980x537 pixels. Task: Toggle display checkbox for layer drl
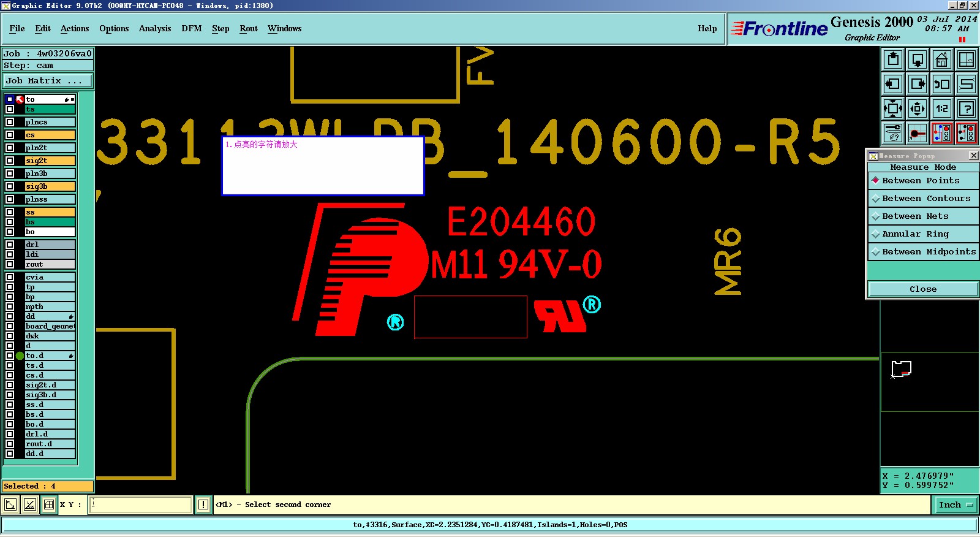pyautogui.click(x=10, y=245)
